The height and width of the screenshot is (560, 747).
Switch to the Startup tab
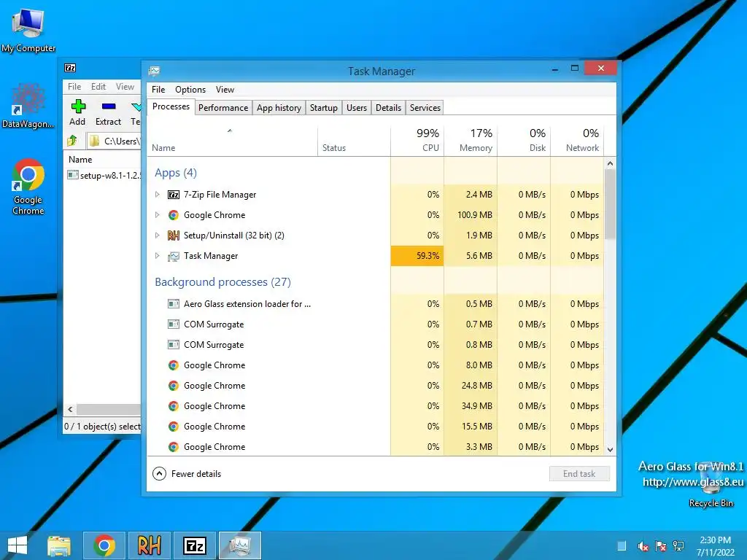pyautogui.click(x=323, y=108)
